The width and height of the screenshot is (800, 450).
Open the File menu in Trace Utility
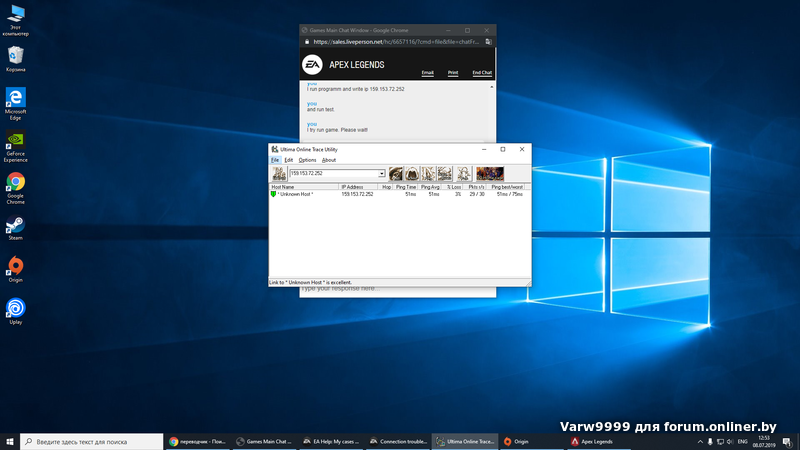coord(275,160)
